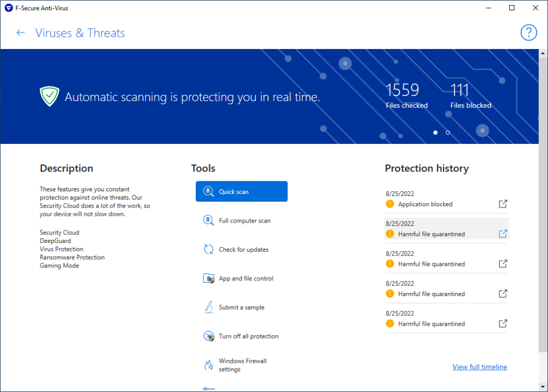Click the Turn off all protection icon

point(209,336)
